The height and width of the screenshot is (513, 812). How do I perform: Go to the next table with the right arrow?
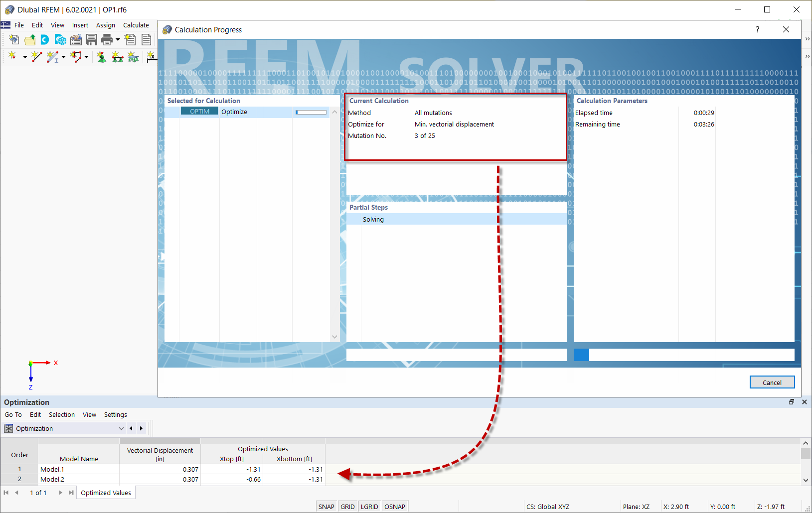[x=141, y=428]
